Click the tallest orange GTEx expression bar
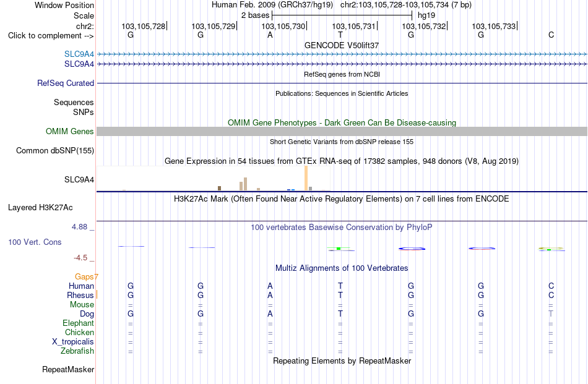The width and height of the screenshot is (588, 384). tap(306, 178)
